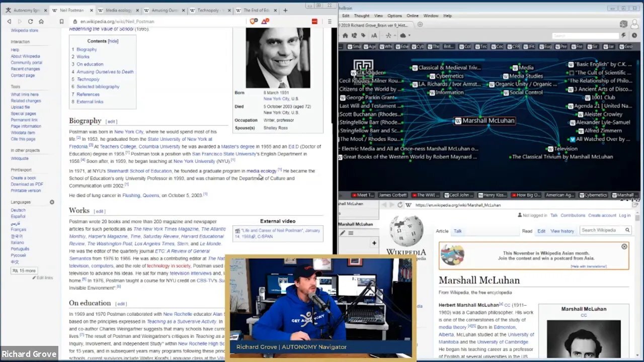
Task: Open the lightning bolt icon next to search
Action: (x=624, y=36)
